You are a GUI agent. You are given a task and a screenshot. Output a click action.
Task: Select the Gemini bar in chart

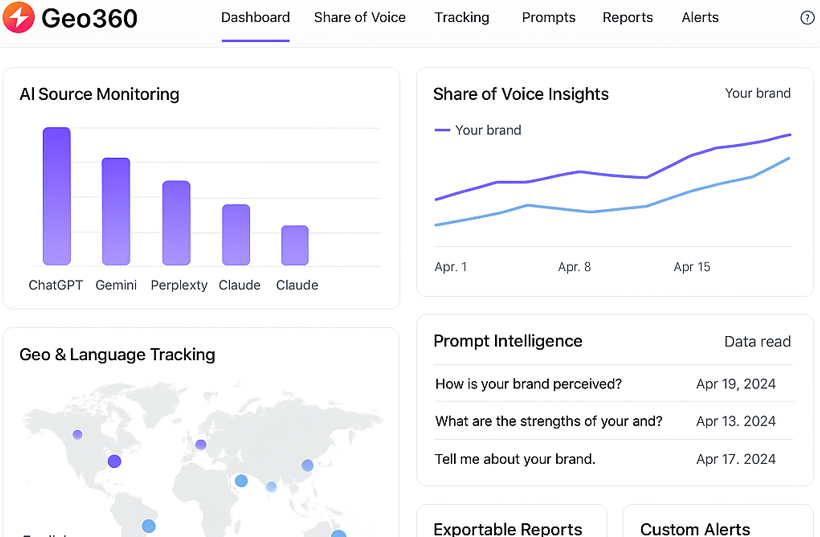pos(116,211)
